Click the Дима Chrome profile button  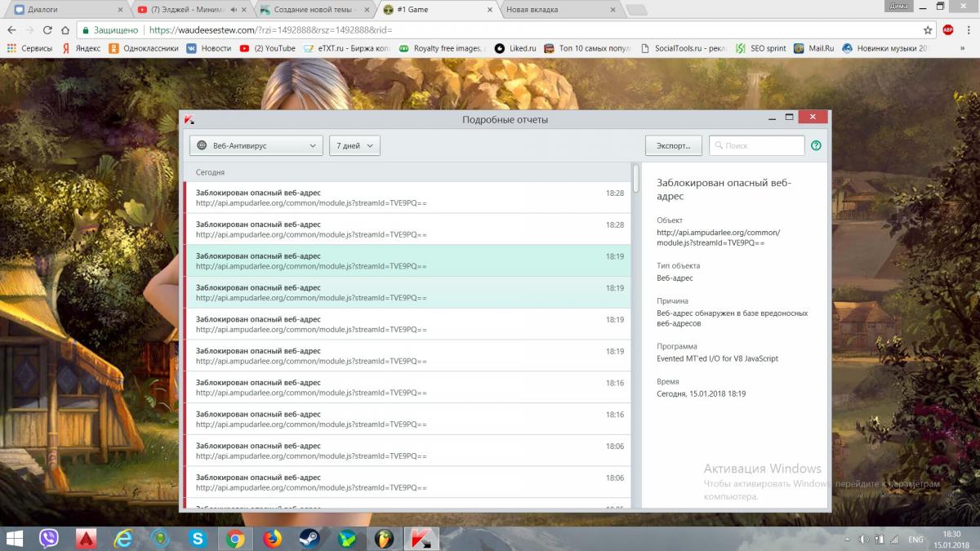point(897,5)
